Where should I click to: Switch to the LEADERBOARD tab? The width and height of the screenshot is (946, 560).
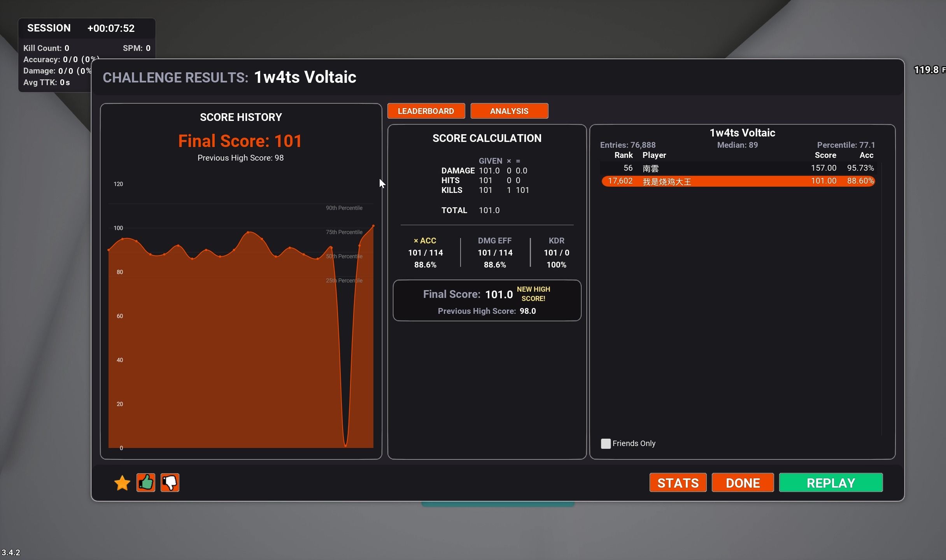[426, 111]
